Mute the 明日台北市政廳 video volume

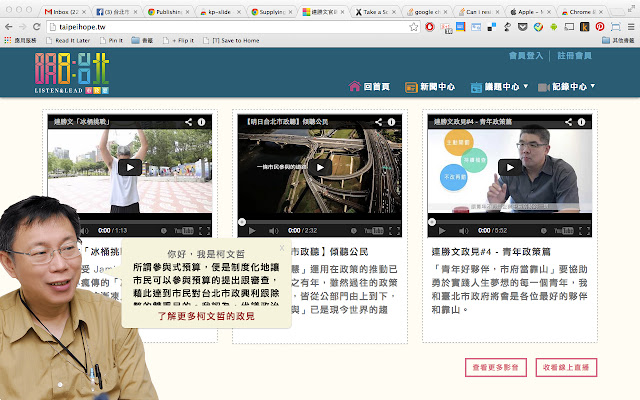tap(273, 231)
